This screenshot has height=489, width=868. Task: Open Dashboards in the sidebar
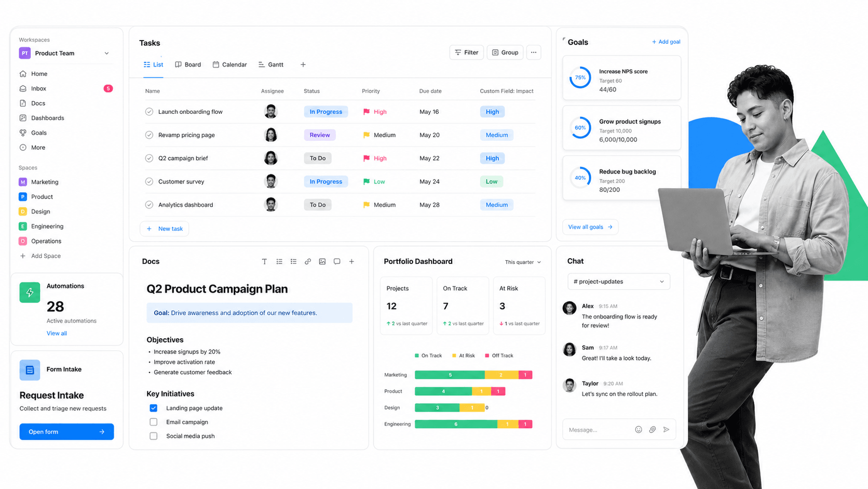[42, 118]
